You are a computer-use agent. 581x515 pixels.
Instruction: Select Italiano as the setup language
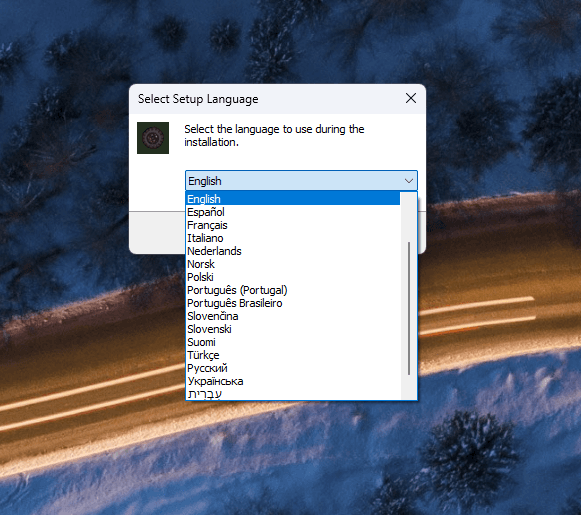(293, 238)
